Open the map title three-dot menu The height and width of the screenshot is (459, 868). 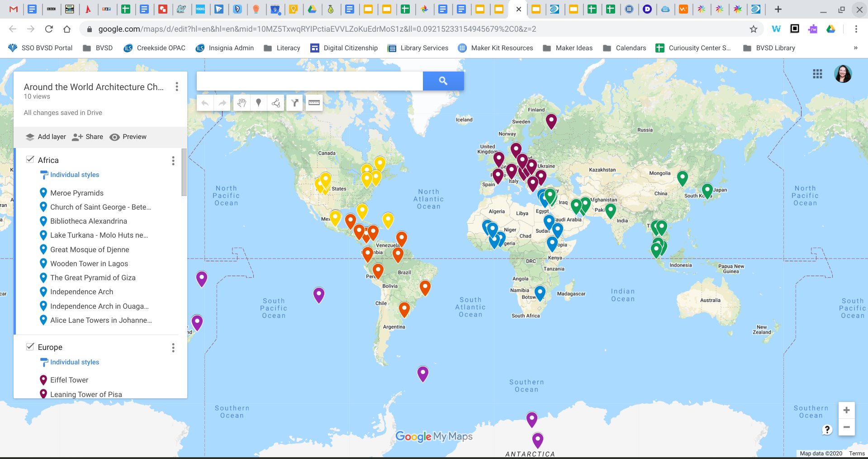(x=177, y=86)
